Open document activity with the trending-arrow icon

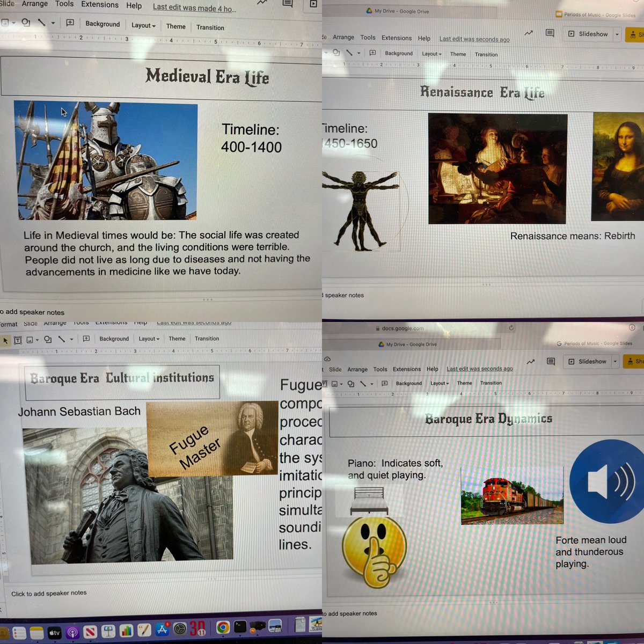[x=529, y=33]
